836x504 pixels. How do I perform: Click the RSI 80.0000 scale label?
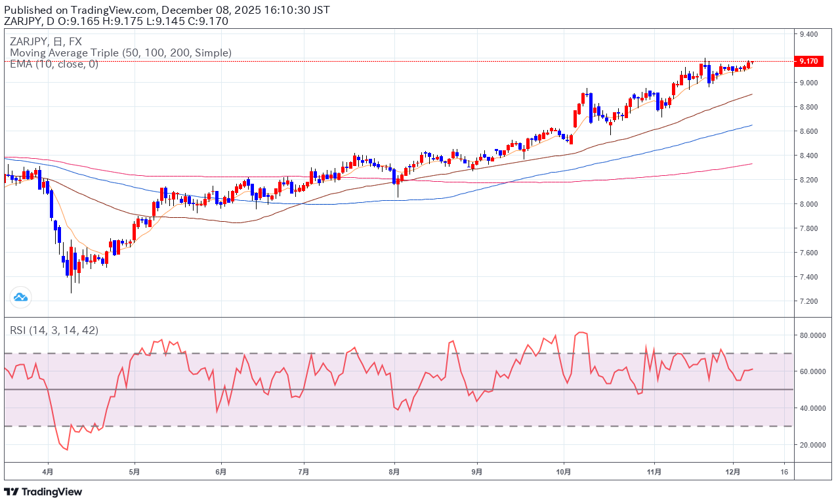812,335
